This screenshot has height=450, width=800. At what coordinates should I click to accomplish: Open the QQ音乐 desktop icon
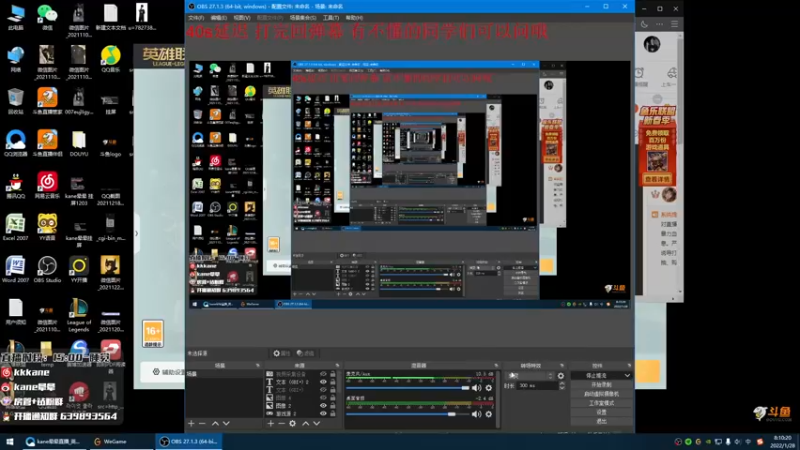coord(110,59)
